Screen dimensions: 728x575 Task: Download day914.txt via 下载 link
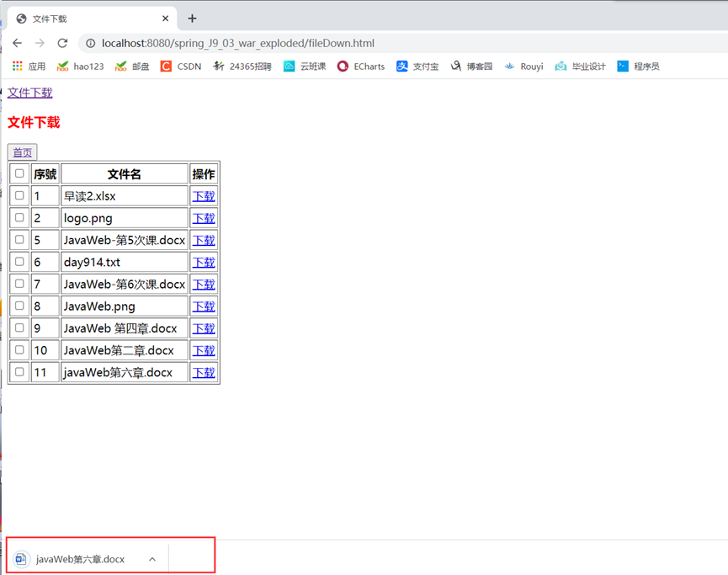point(204,262)
